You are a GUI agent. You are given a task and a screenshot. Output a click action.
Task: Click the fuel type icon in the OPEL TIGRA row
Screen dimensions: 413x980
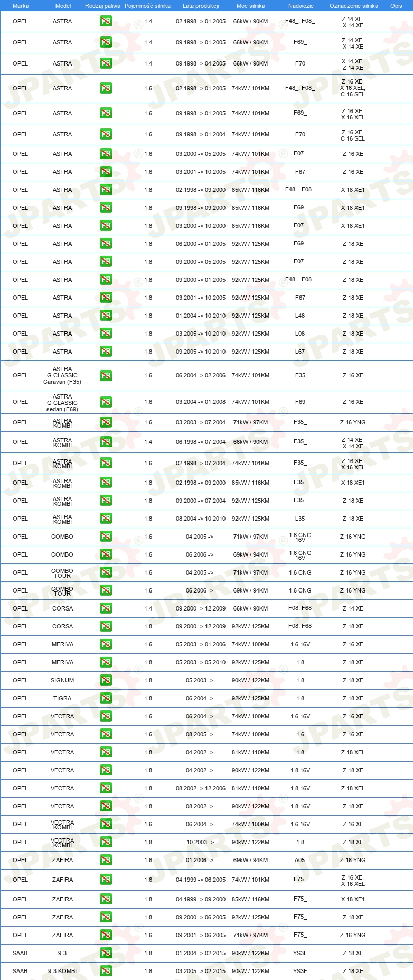(x=106, y=698)
